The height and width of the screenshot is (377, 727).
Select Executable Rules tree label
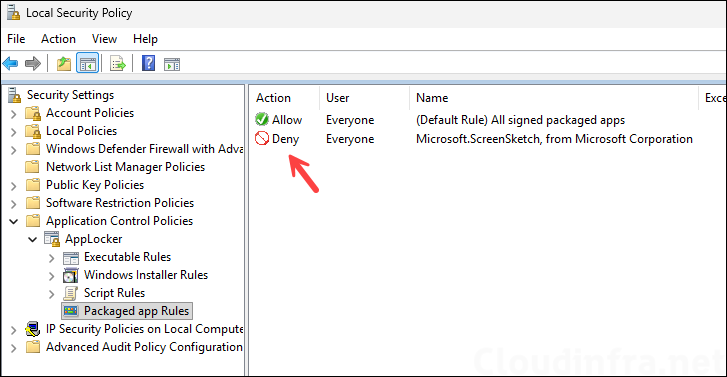pyautogui.click(x=128, y=257)
